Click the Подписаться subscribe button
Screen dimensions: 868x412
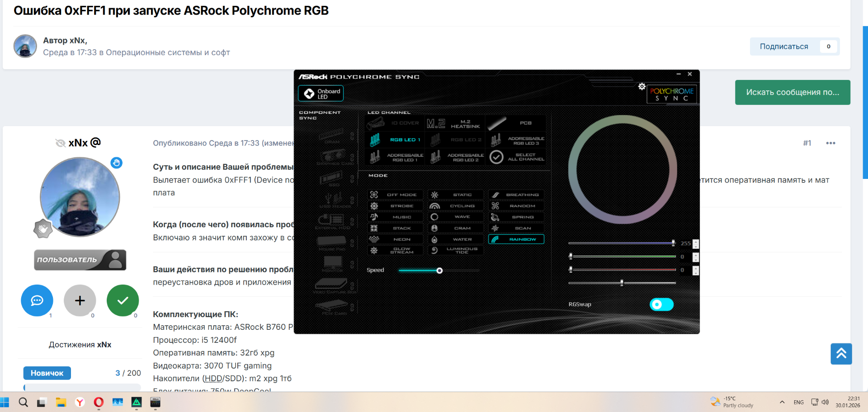coord(784,47)
